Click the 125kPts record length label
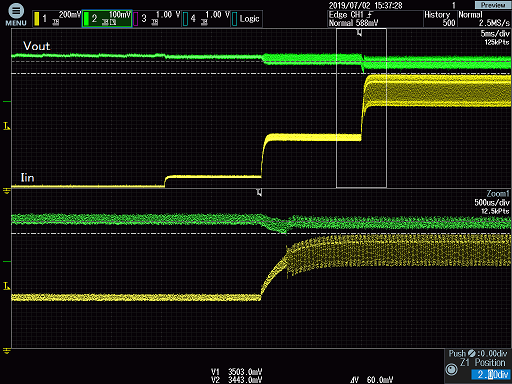The height and width of the screenshot is (384, 512). (x=497, y=42)
